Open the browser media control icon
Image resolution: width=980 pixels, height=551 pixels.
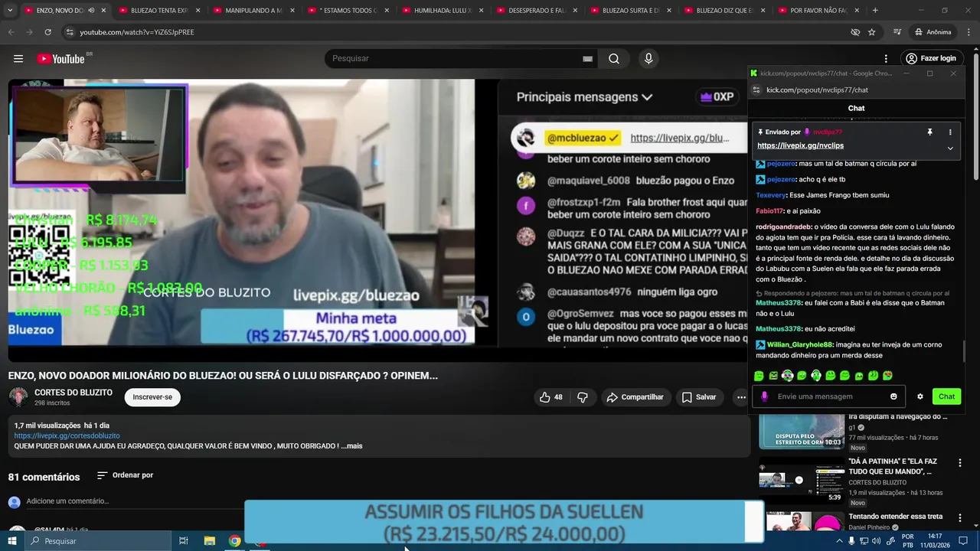(x=897, y=32)
